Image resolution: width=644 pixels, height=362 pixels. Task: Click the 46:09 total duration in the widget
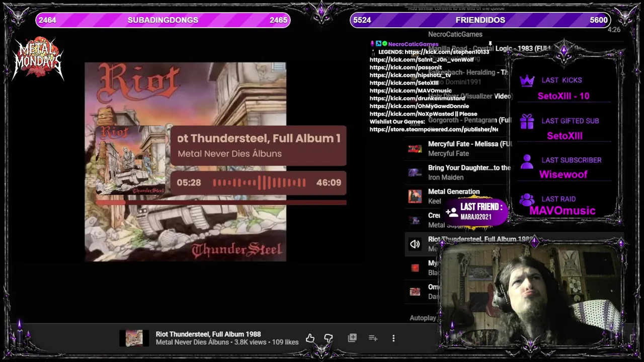click(329, 183)
